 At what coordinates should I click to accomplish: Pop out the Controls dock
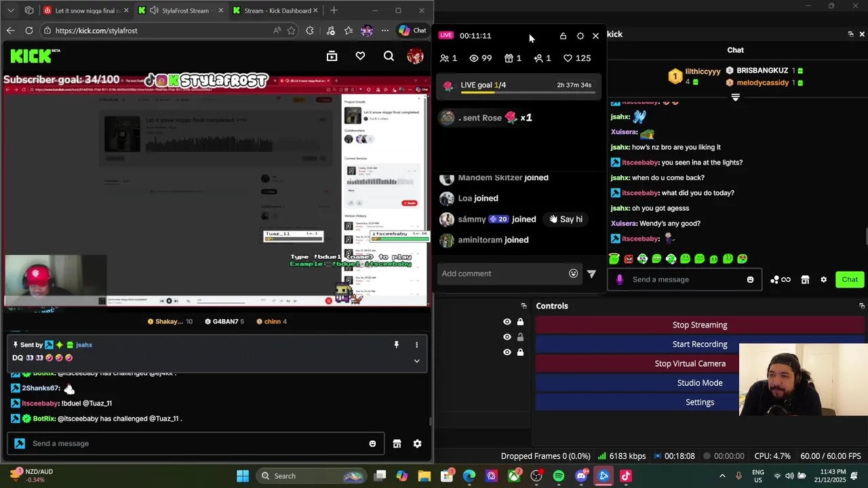click(862, 306)
